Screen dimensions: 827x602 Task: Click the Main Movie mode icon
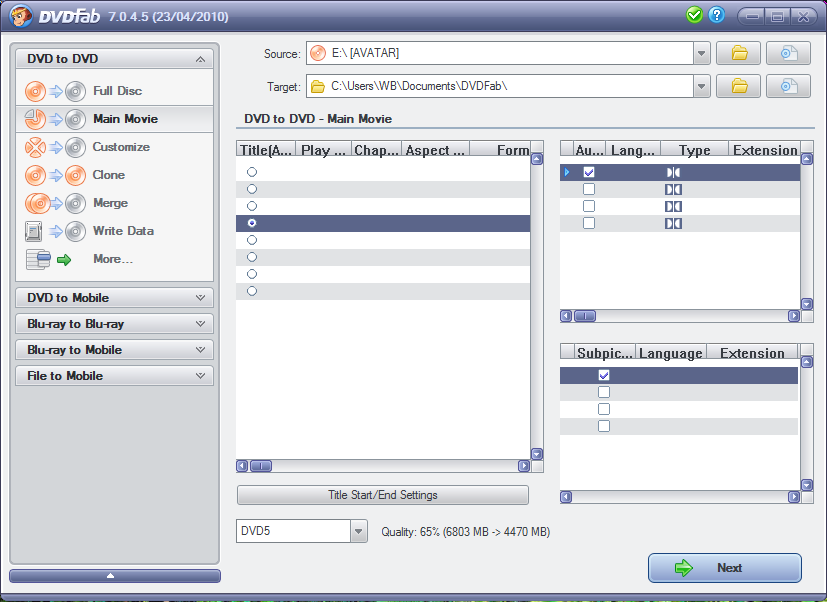(x=55, y=119)
